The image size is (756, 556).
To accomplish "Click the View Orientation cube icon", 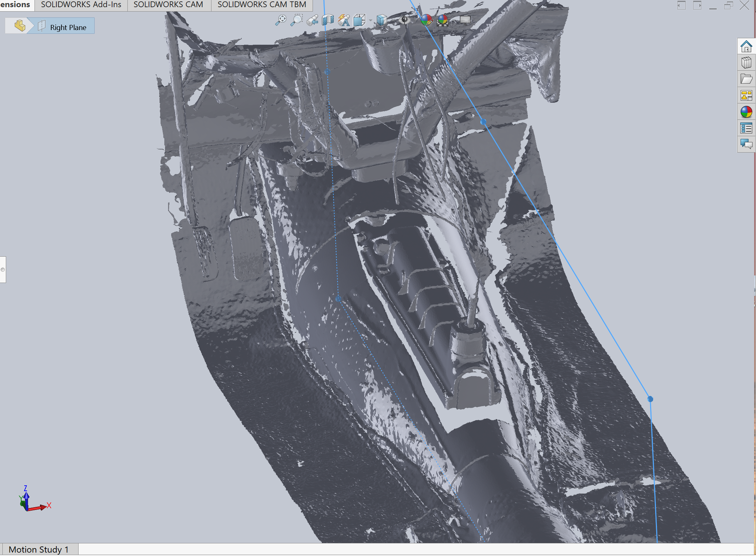I will click(x=359, y=20).
